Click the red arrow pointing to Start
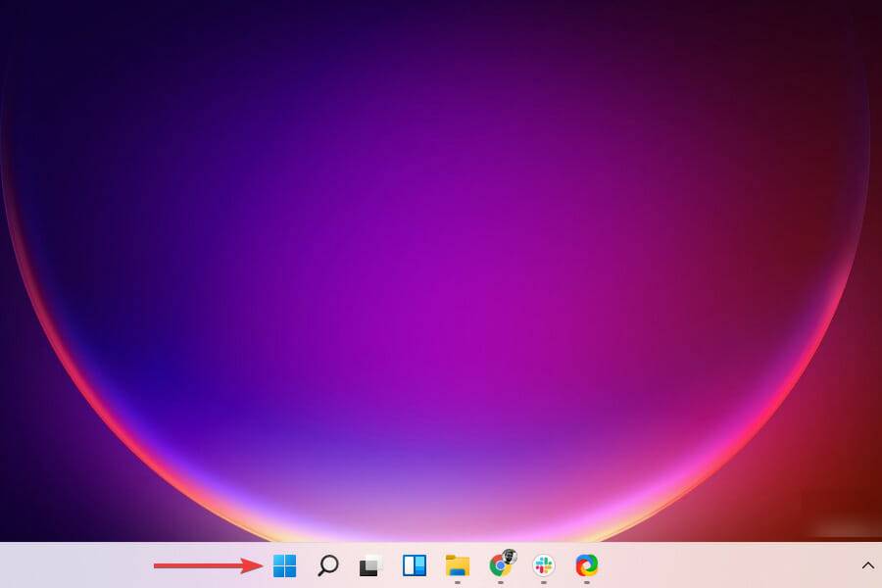Viewport: 882px width, 588px height. (x=208, y=565)
